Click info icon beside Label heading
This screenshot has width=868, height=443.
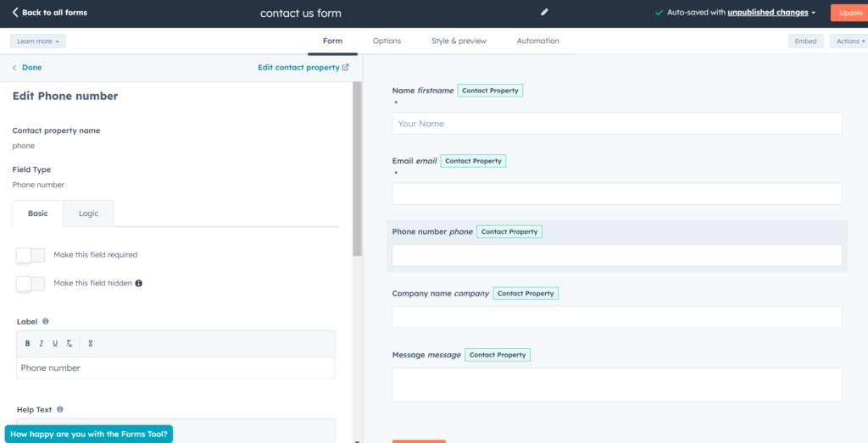click(x=46, y=322)
